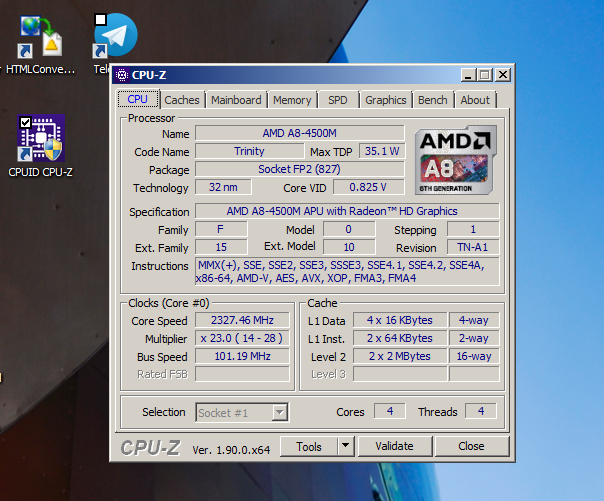
Task: Click the Tools button
Action: tap(308, 446)
